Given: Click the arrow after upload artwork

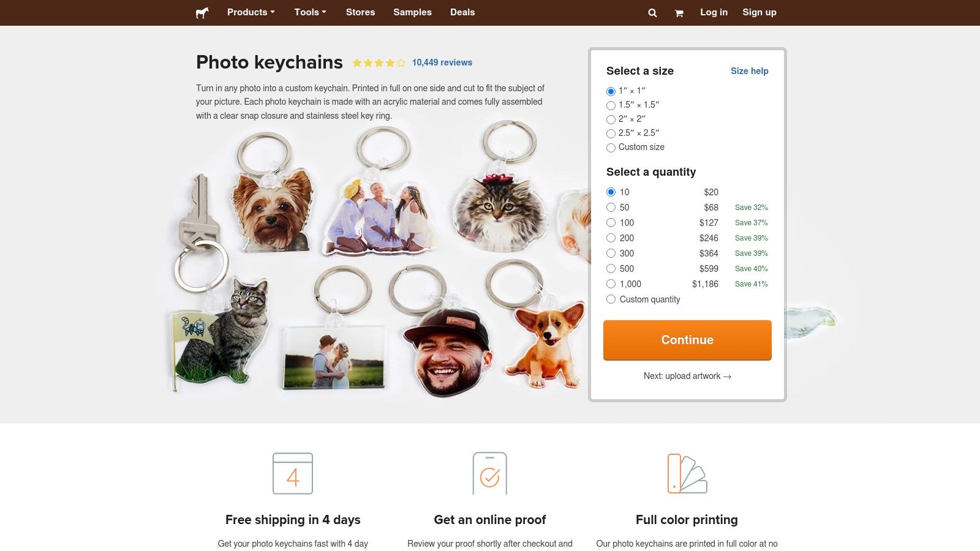Looking at the screenshot, I should [x=727, y=377].
